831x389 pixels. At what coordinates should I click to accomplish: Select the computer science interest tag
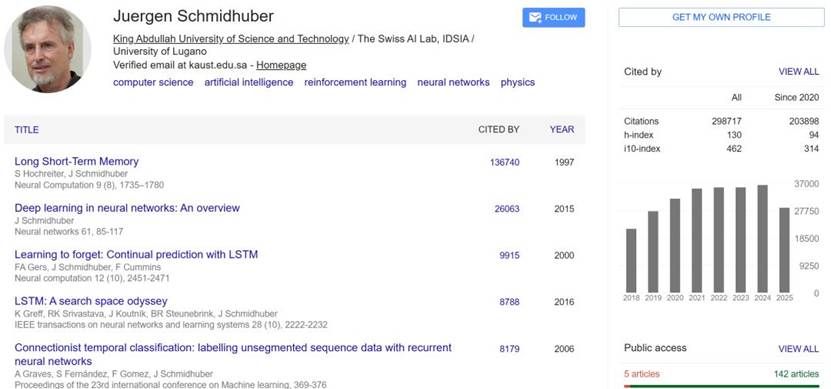tap(153, 82)
